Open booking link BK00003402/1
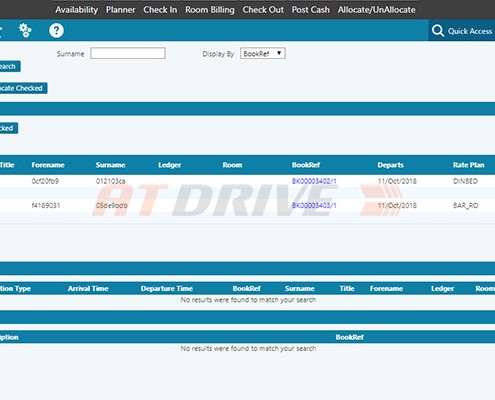Image resolution: width=495 pixels, height=400 pixels. click(314, 181)
